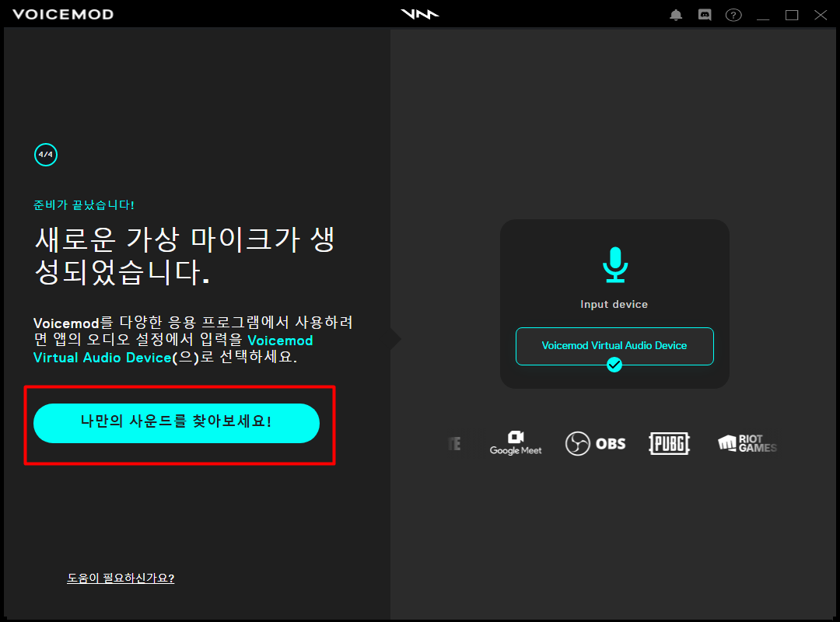840x622 pixels.
Task: Click the Voicemod VM logo in title bar
Action: pyautogui.click(x=420, y=14)
